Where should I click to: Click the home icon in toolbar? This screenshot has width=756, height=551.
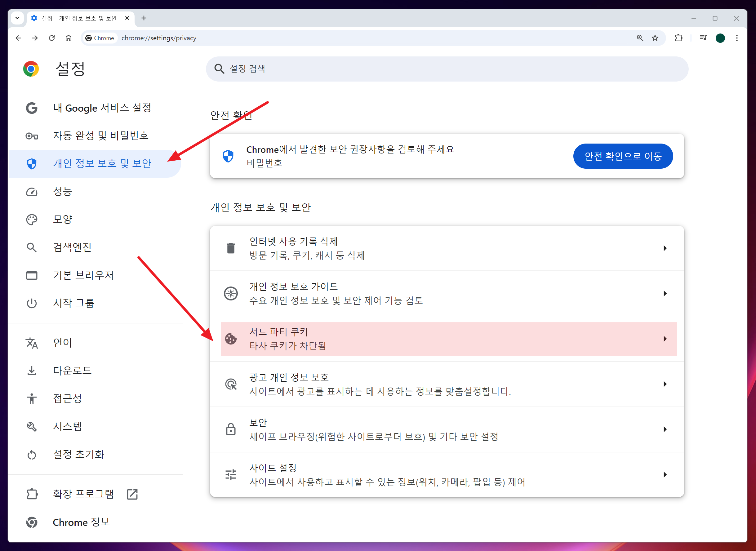tap(68, 38)
